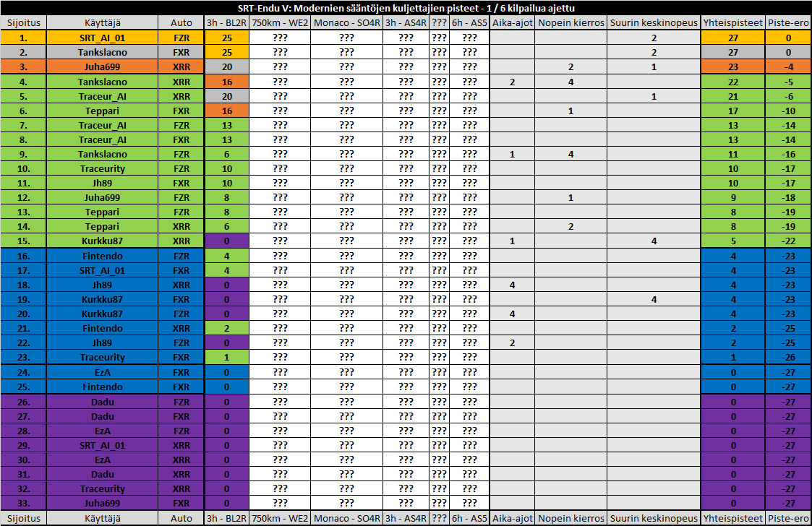Click the Monaco - SO4R cell in rank 2 row
Viewport: 812px width, 526px height.
click(x=347, y=52)
